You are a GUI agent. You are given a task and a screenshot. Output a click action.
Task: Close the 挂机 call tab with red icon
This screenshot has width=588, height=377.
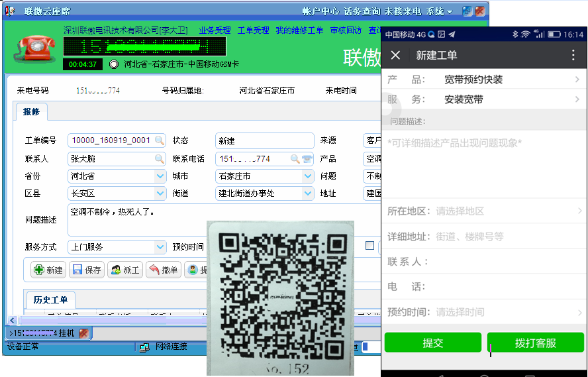(x=83, y=333)
